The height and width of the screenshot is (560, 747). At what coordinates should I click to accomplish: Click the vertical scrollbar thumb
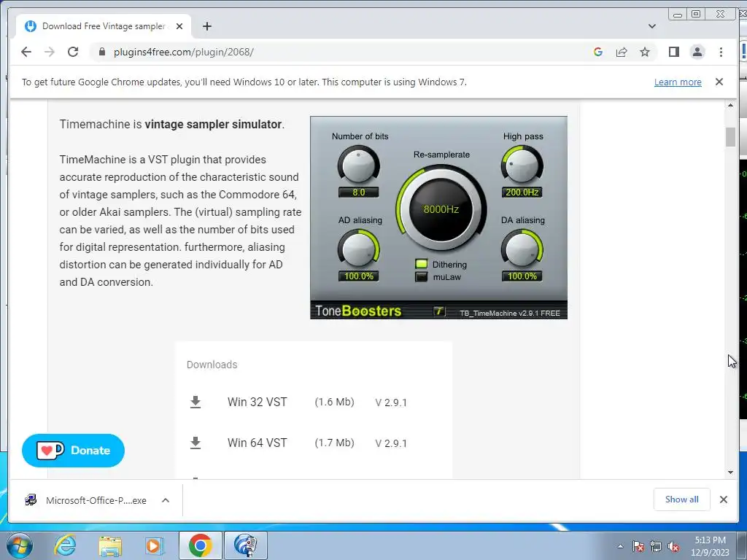pos(730,137)
